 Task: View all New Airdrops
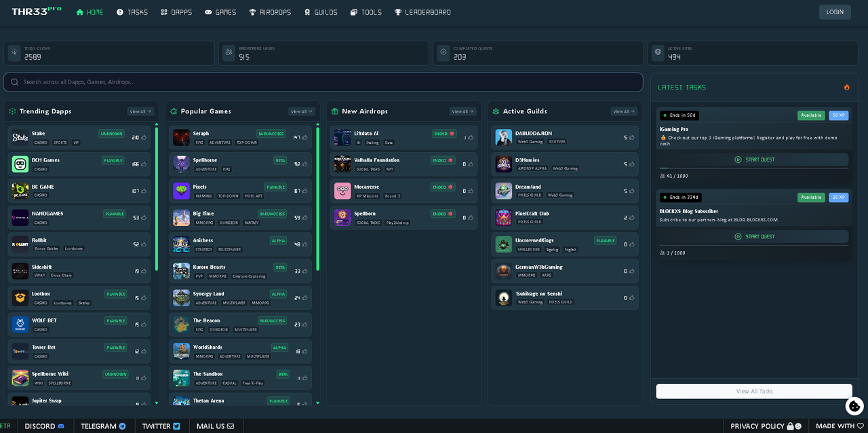pyautogui.click(x=462, y=111)
